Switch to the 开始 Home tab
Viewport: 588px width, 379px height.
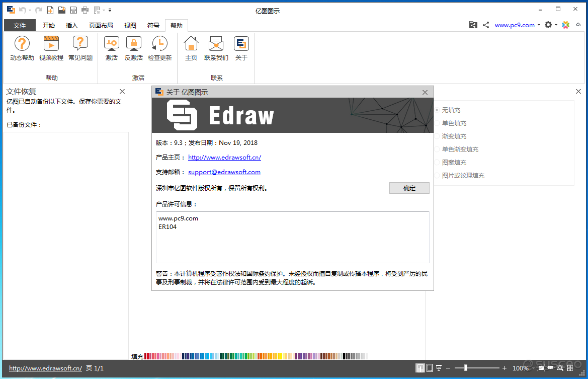[49, 25]
